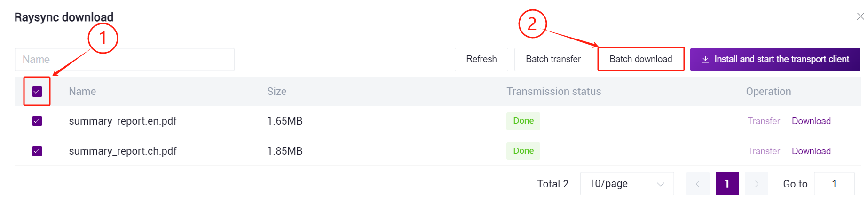Focus the Name search field
This screenshot has height=203, width=868.
(x=125, y=60)
